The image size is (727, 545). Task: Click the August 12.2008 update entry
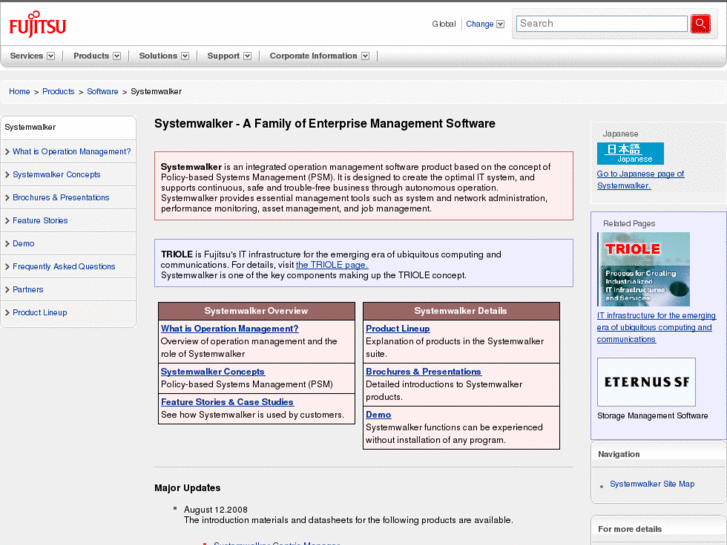click(x=216, y=509)
